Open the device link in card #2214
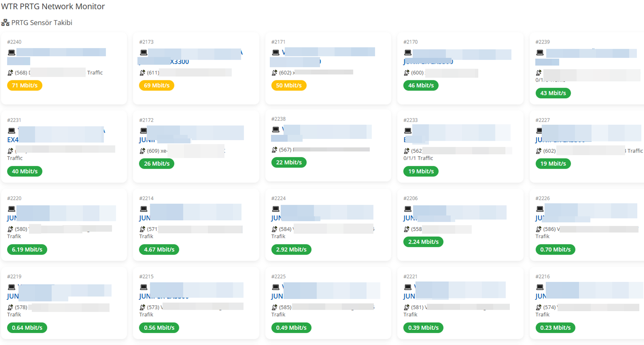 [x=190, y=213]
